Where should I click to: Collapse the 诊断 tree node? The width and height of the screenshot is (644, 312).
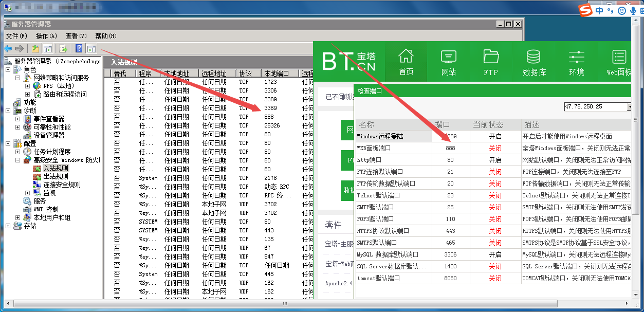click(8, 111)
